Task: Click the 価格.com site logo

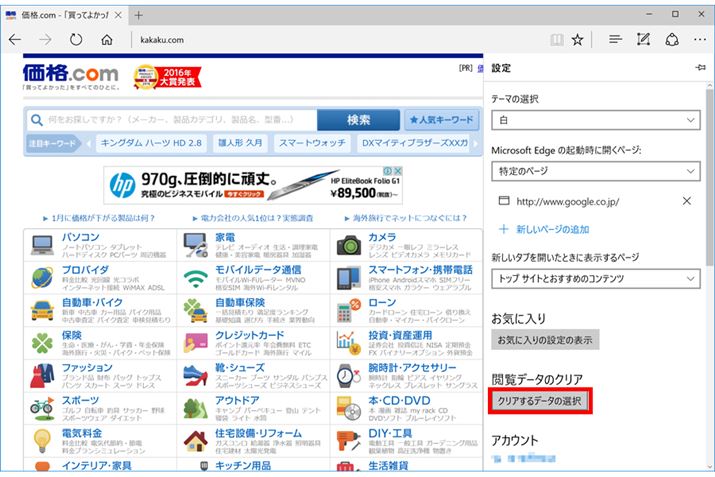Action: click(71, 76)
